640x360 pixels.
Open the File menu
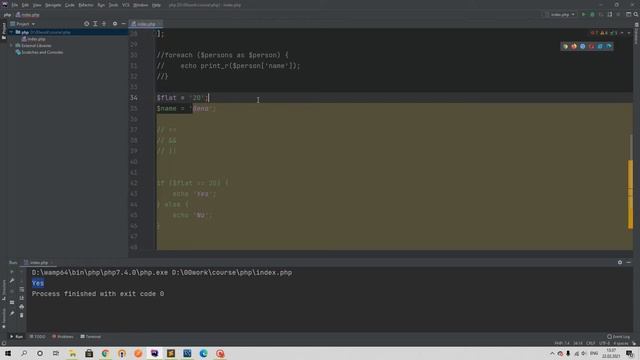point(15,5)
